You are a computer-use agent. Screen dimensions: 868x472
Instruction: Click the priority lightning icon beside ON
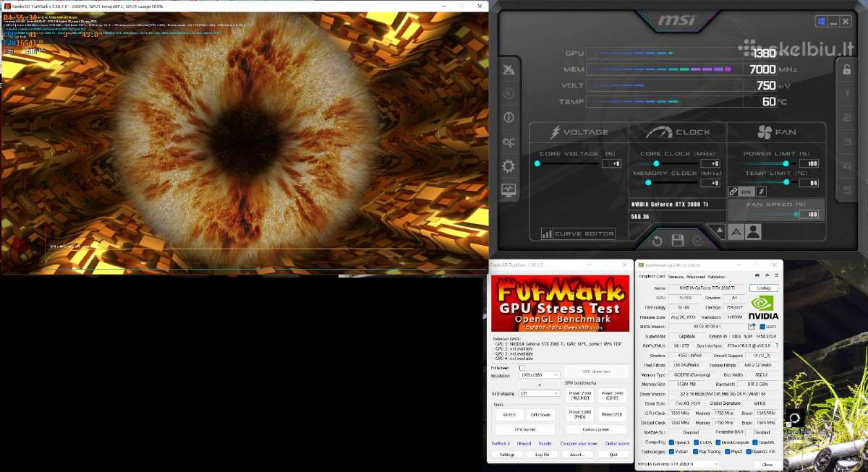point(762,192)
